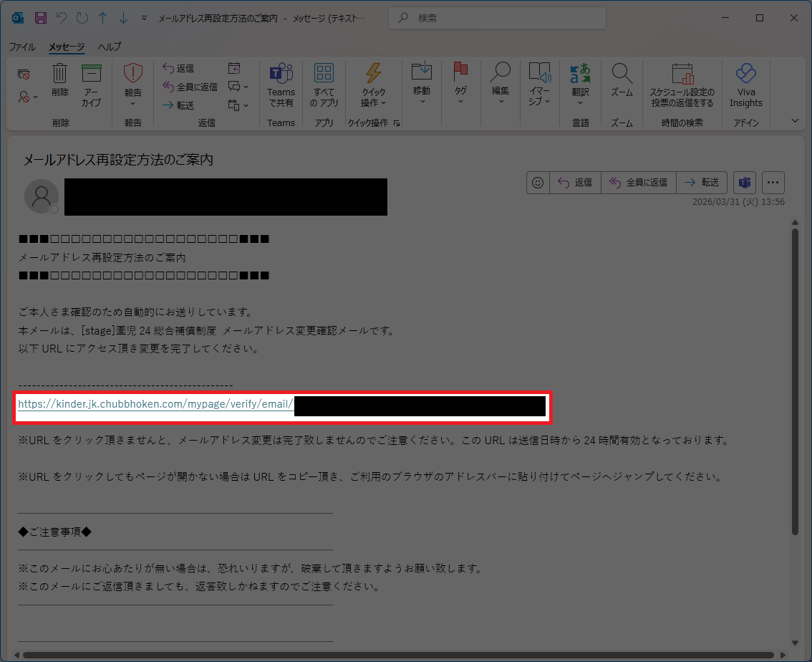Switch to the ファイル tab
Screen dimensions: 812x662
pyautogui.click(x=22, y=47)
